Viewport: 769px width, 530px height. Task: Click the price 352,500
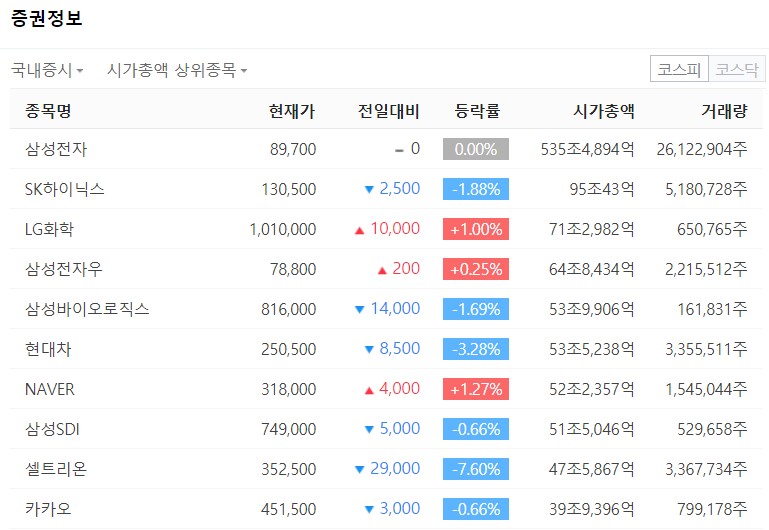288,469
